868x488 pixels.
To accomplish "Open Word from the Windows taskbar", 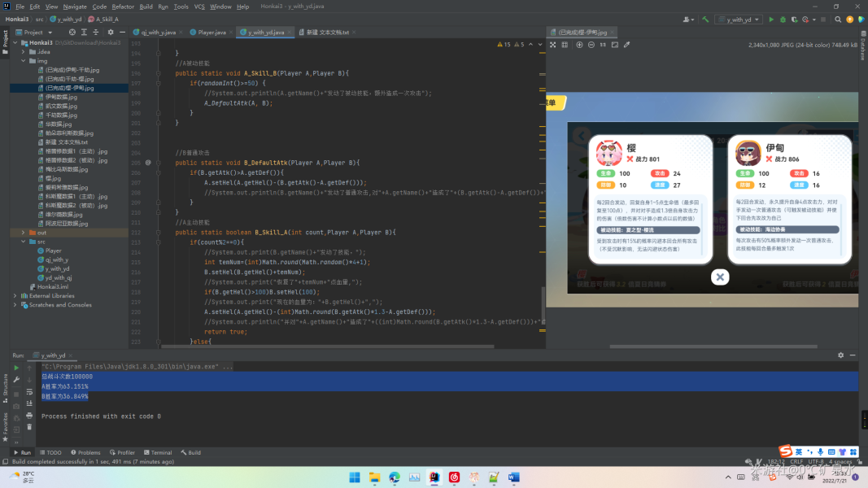I will click(513, 477).
